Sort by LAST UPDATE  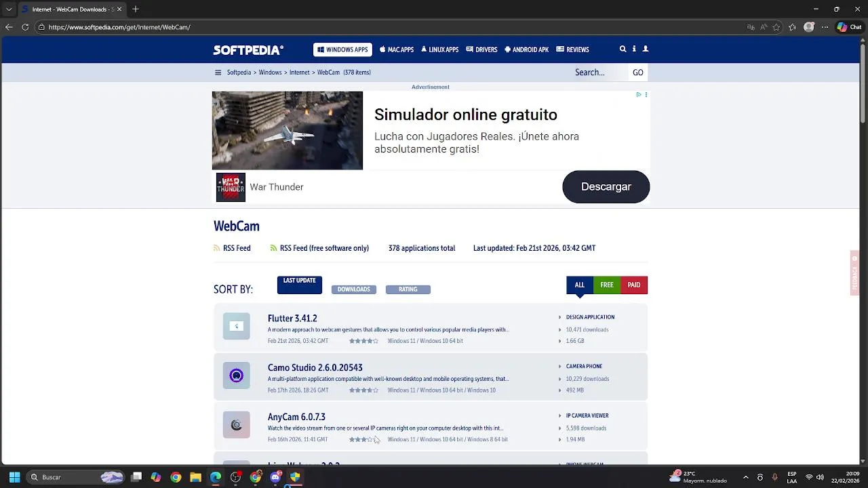[x=299, y=285]
